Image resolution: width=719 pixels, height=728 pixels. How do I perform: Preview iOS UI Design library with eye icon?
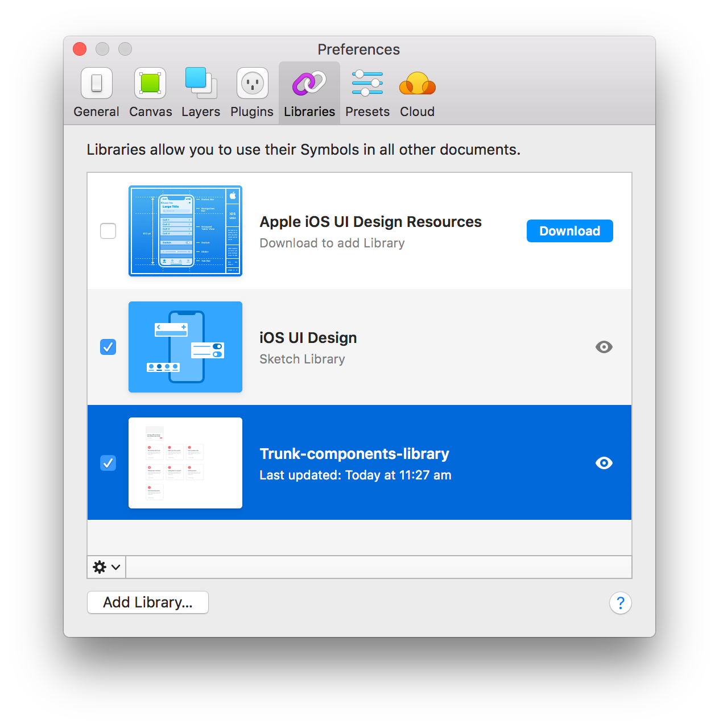[604, 347]
